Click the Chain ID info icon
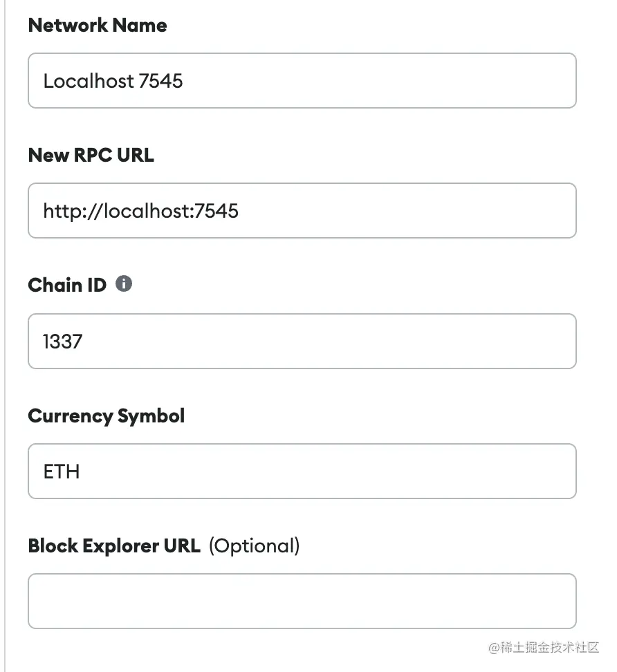617x672 pixels. pyautogui.click(x=124, y=284)
